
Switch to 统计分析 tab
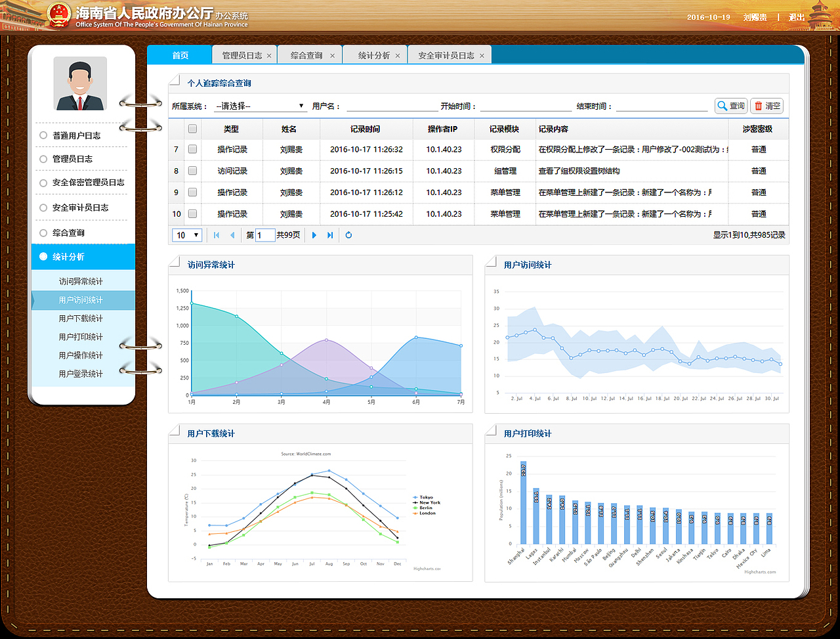[374, 56]
